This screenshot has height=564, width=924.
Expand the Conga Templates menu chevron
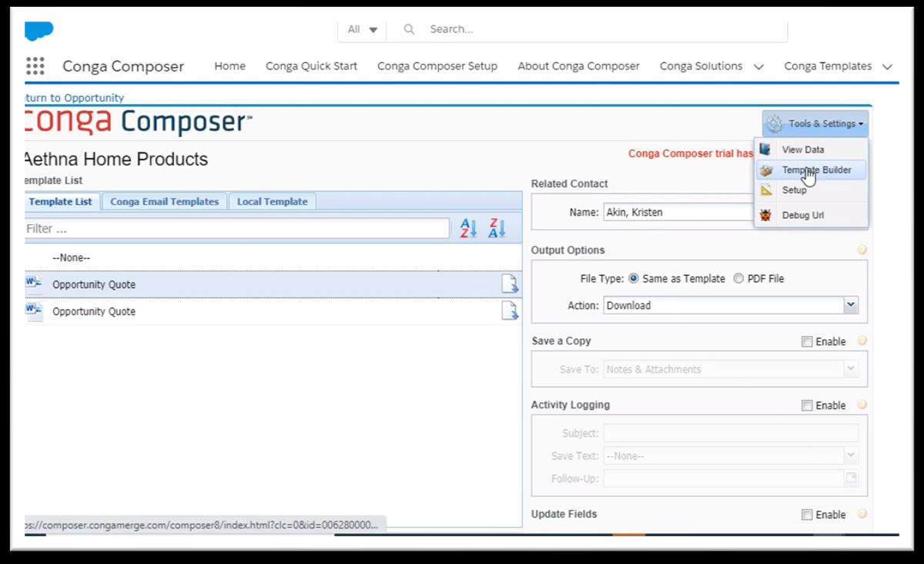click(x=887, y=67)
